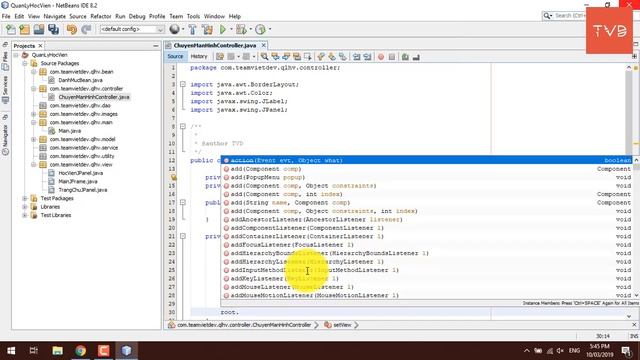Click the Save All toolbar icon
This screenshot has width=640, height=360.
point(53,29)
